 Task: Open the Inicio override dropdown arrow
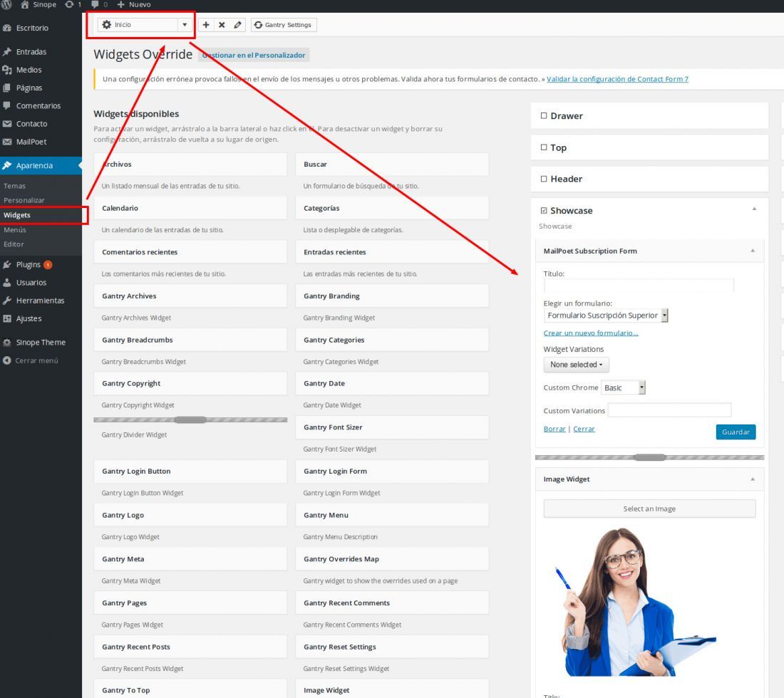pos(185,24)
